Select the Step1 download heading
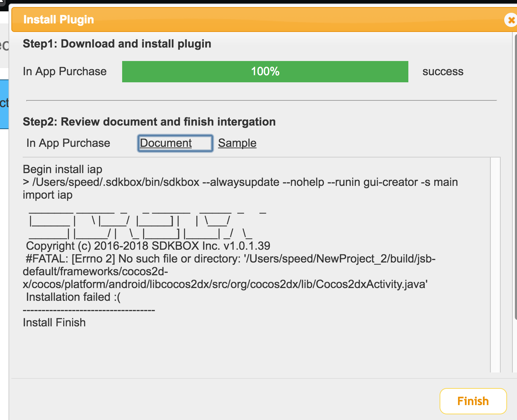 point(117,44)
